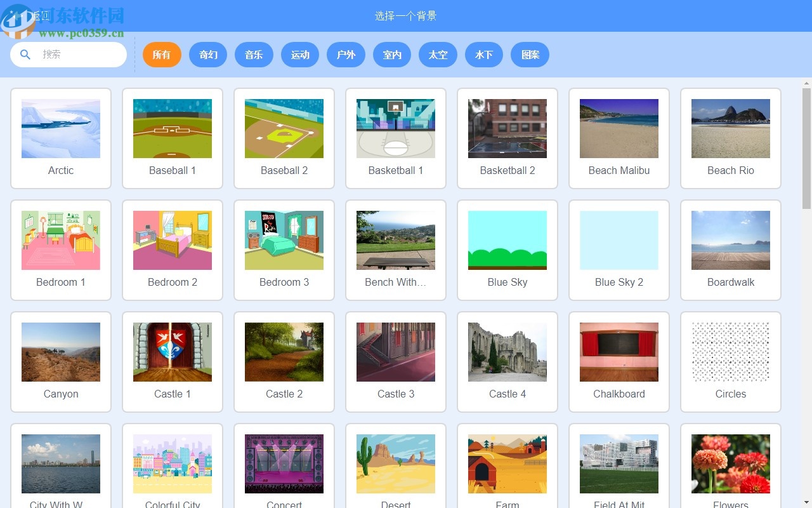Show 室内 indoor backdrops
Image resolution: width=812 pixels, height=508 pixels.
pyautogui.click(x=392, y=55)
